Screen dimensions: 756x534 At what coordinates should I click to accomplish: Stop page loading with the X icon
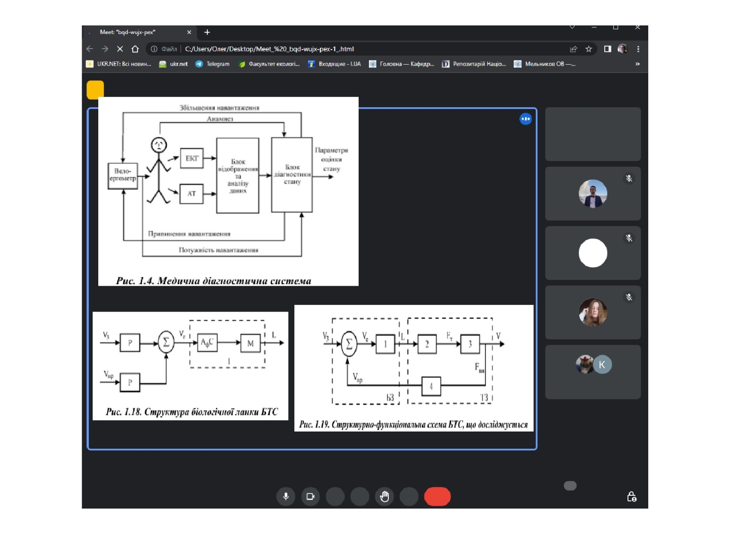120,49
